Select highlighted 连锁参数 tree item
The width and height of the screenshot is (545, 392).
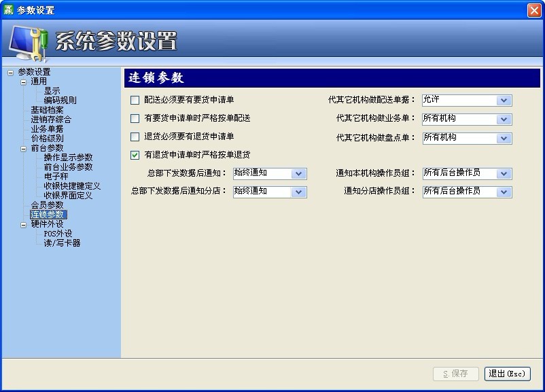[x=48, y=215]
